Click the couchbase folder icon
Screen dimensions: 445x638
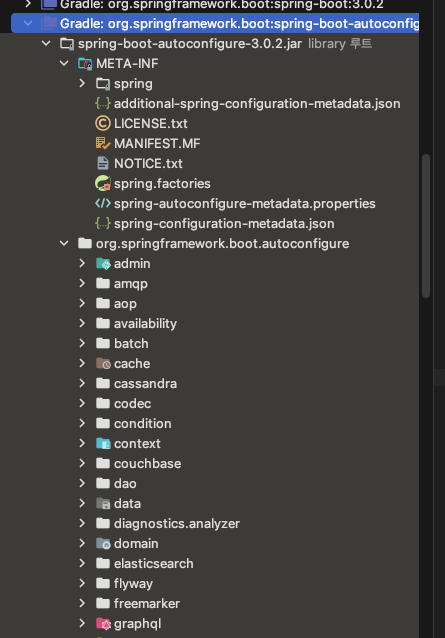coord(103,463)
